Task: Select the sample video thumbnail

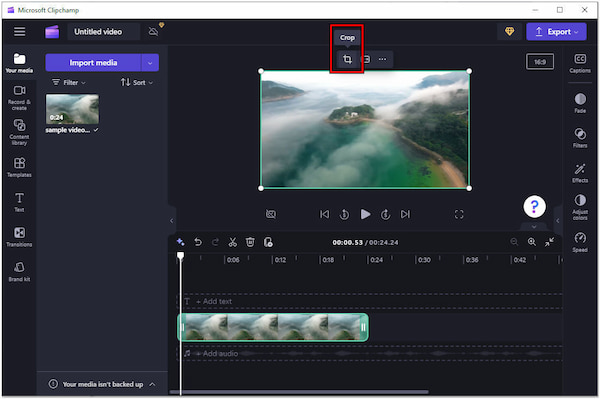Action: [72, 109]
